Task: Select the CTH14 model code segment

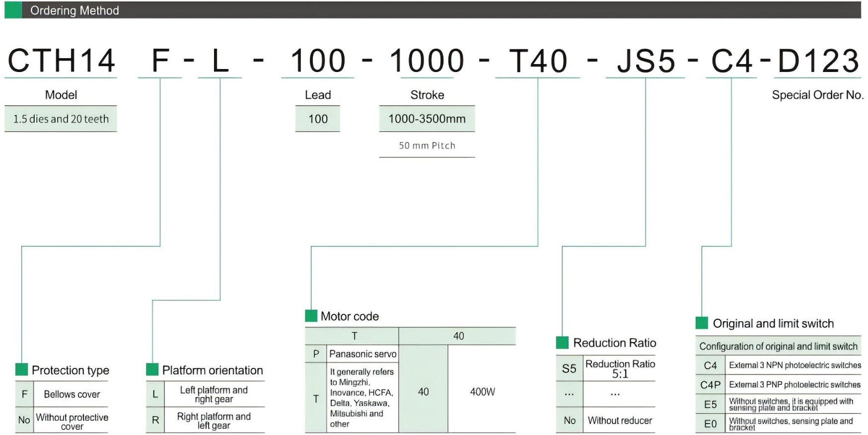Action: coord(61,61)
